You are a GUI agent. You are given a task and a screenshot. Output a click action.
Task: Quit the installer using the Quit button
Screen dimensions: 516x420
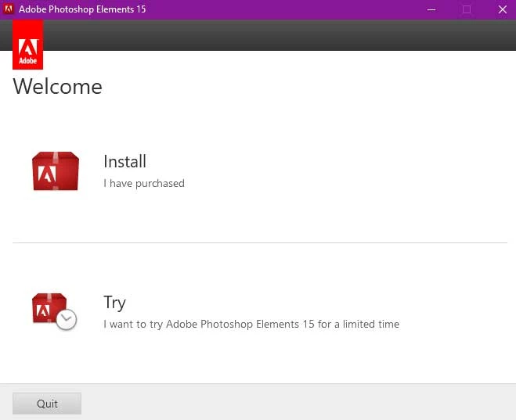[x=47, y=404]
